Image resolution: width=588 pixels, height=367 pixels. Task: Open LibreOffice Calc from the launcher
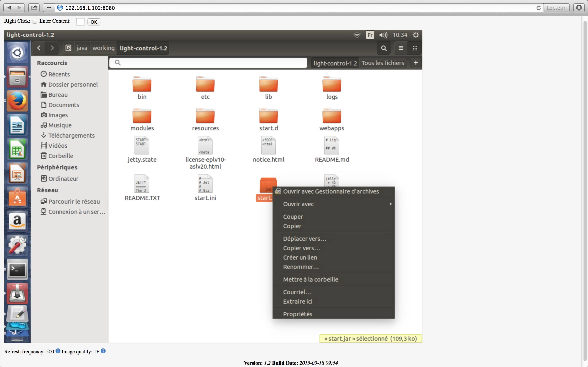click(x=17, y=149)
